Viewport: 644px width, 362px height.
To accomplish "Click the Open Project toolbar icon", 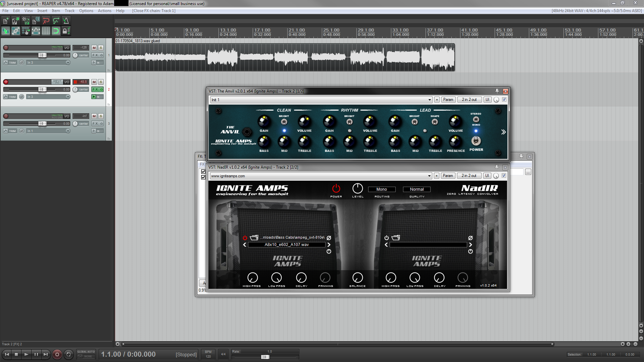I will 15,21.
